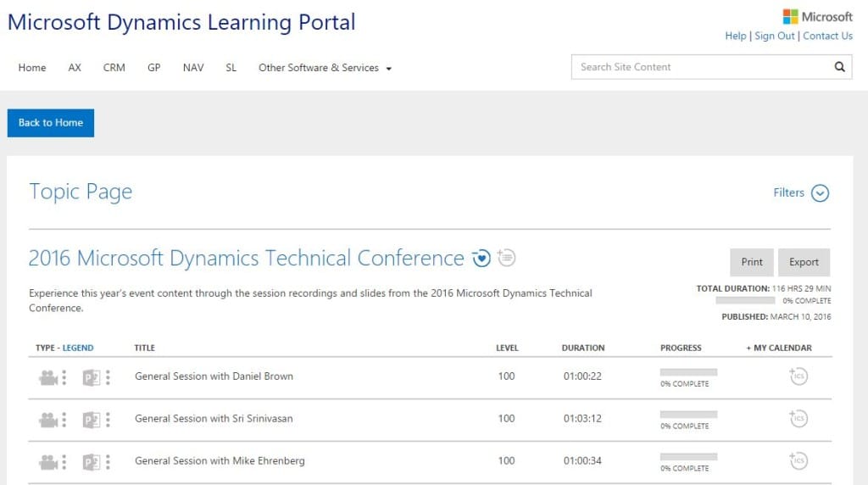Go to Home menu item
This screenshot has width=868, height=485.
(32, 68)
